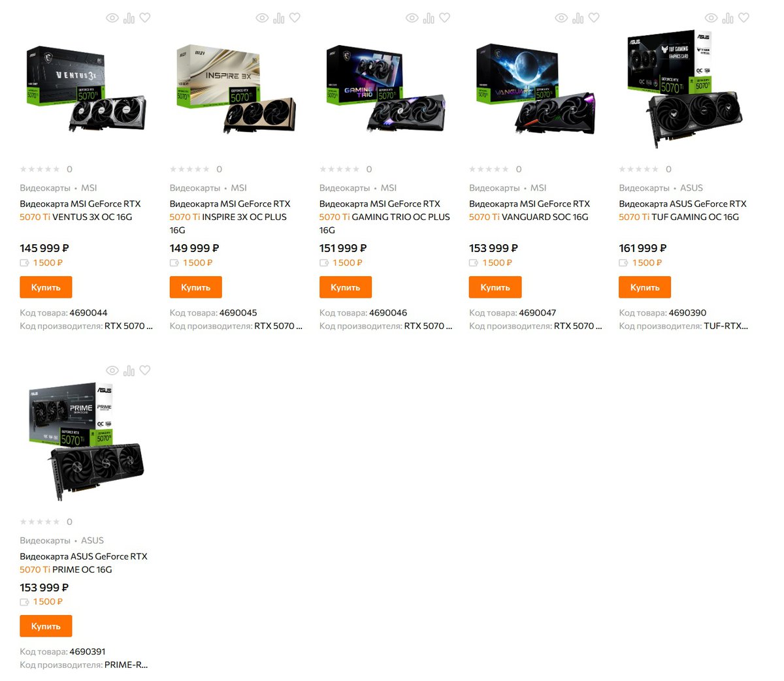Add ASUS TUF GAMING card to comparison
Screen dimensions: 784x681
[728, 18]
